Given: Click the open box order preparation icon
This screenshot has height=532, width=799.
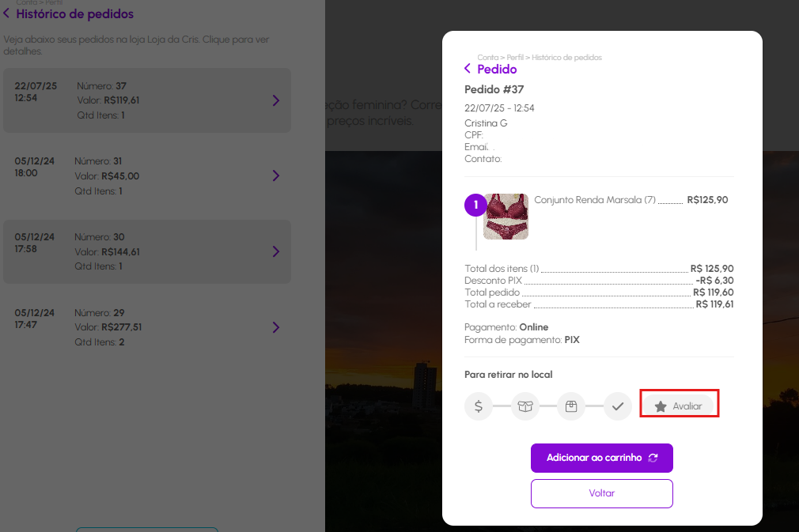Looking at the screenshot, I should tap(525, 406).
